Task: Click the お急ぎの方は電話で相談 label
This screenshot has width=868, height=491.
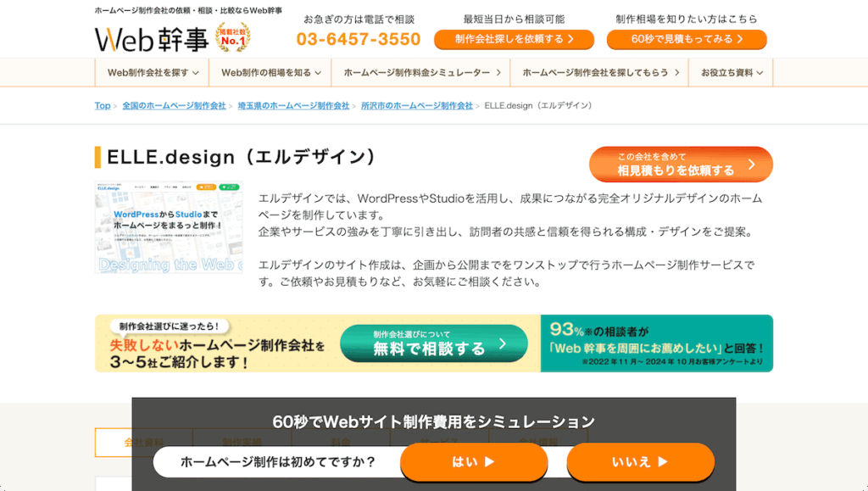Action: point(359,20)
